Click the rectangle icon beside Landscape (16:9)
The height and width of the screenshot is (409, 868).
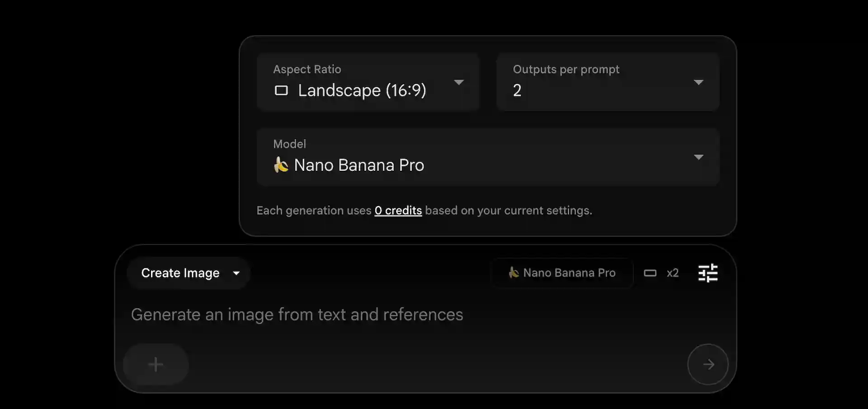[x=281, y=90]
